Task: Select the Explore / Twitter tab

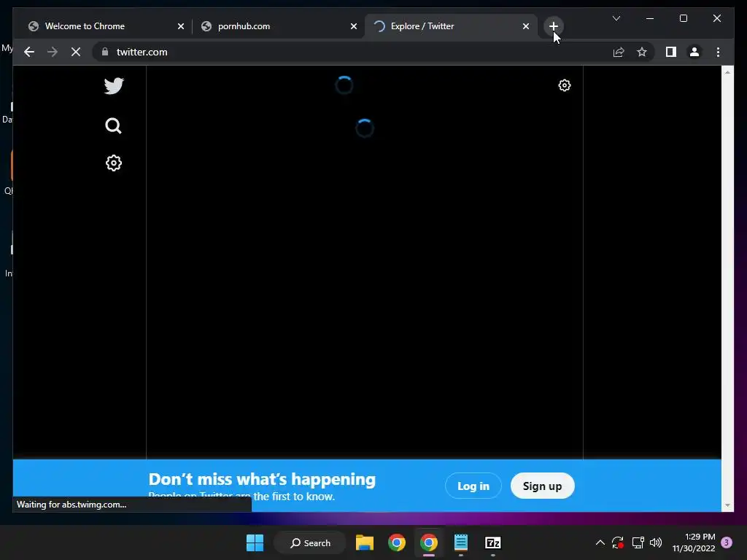Action: pos(451,26)
